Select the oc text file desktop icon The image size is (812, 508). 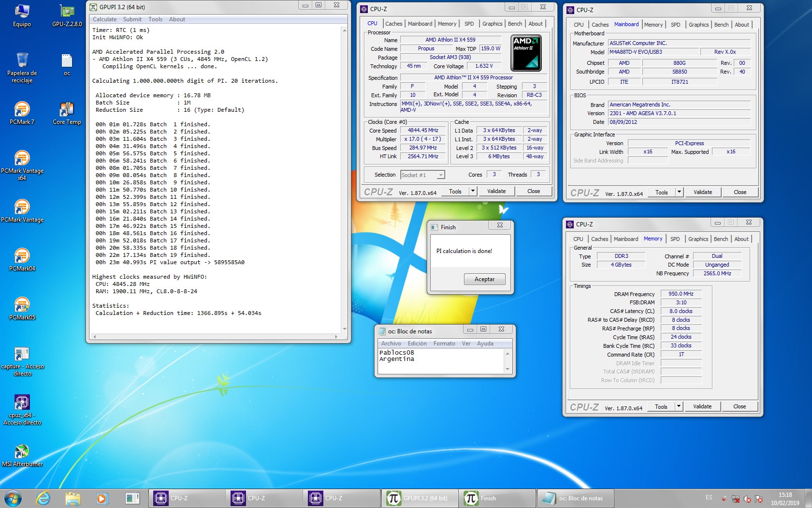67,65
